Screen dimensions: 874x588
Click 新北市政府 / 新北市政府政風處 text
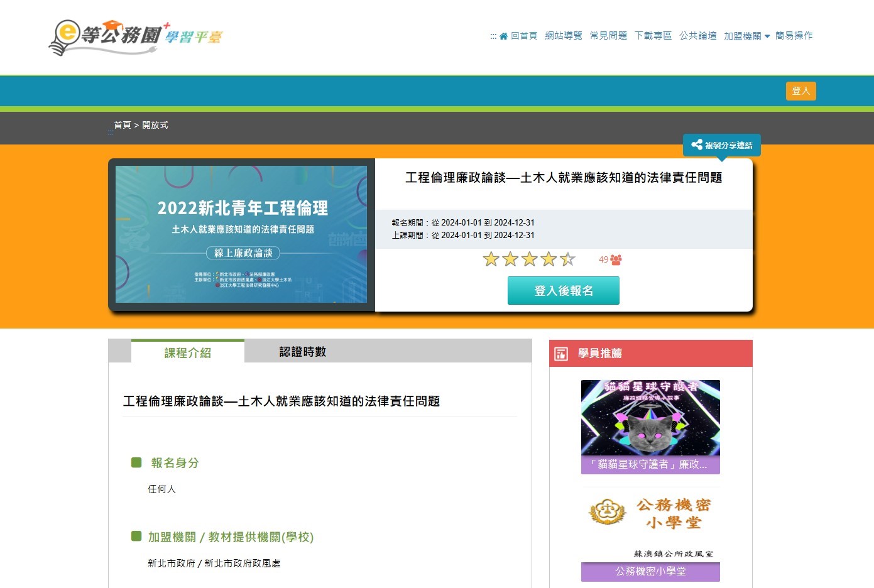(x=214, y=563)
